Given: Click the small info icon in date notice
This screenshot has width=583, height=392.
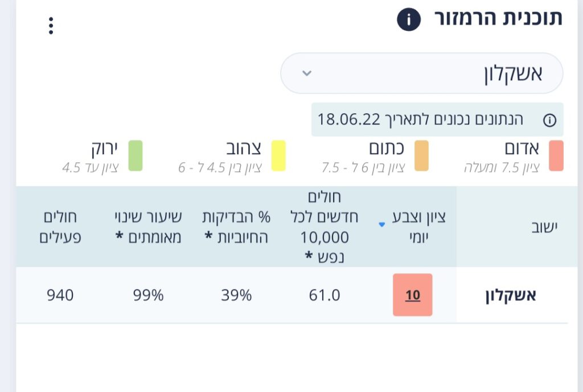Looking at the screenshot, I should point(549,120).
